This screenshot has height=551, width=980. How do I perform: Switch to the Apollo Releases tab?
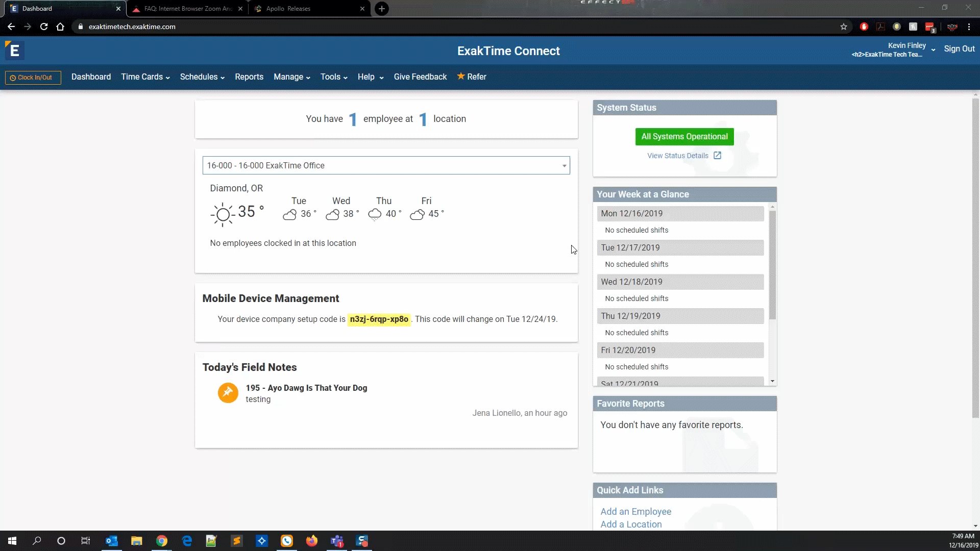click(x=309, y=9)
